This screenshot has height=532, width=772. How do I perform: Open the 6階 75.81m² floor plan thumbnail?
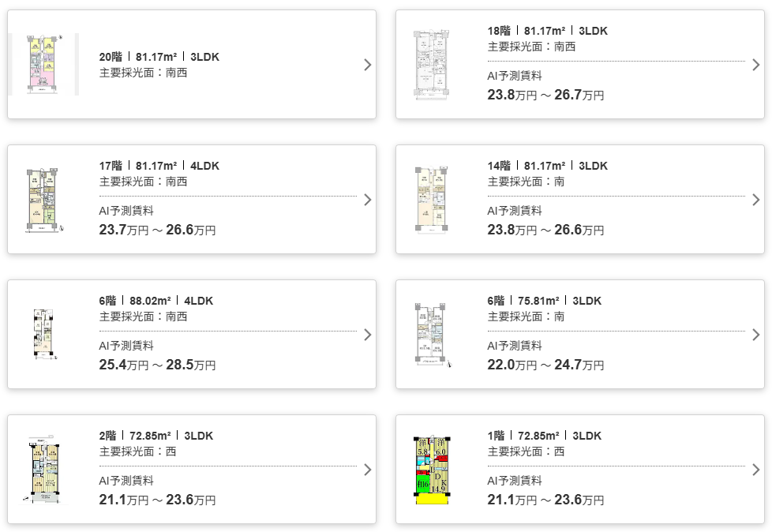(x=433, y=334)
